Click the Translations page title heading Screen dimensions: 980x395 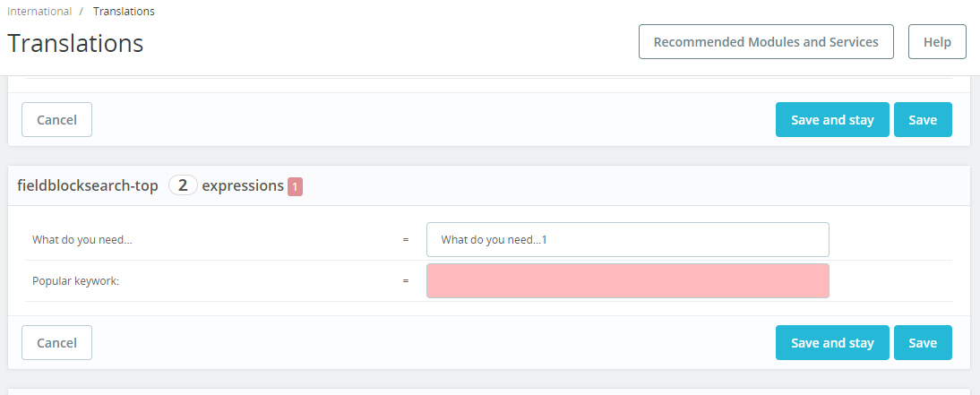pyautogui.click(x=75, y=43)
